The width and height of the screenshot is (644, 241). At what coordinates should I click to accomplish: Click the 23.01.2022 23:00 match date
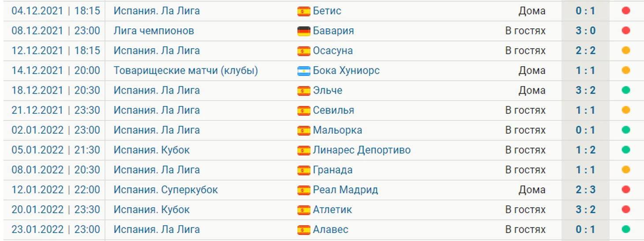[56, 230]
